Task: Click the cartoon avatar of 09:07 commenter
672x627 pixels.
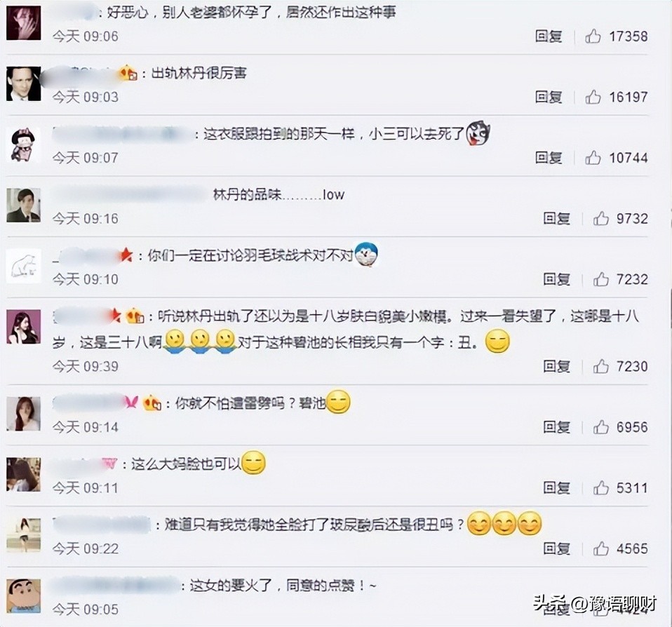Action: pos(24,145)
